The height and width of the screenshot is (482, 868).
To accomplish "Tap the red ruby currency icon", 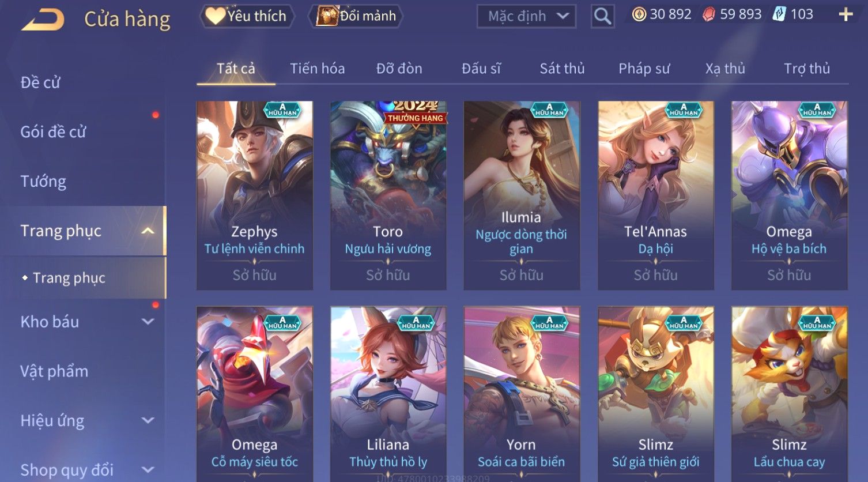I will (708, 14).
